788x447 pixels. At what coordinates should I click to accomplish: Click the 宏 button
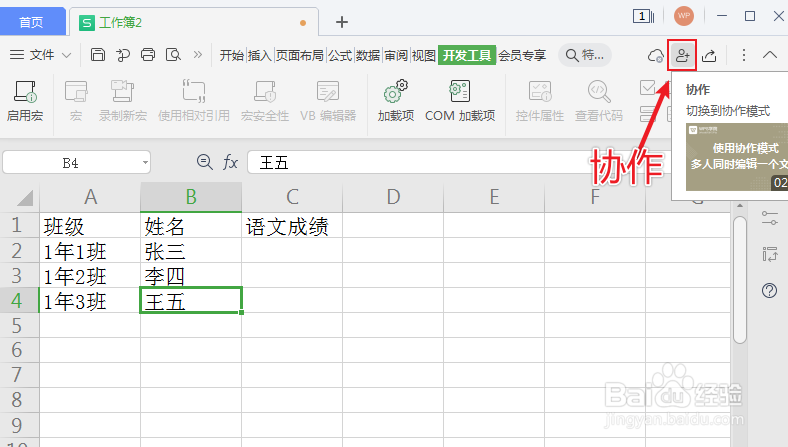pyautogui.click(x=76, y=101)
